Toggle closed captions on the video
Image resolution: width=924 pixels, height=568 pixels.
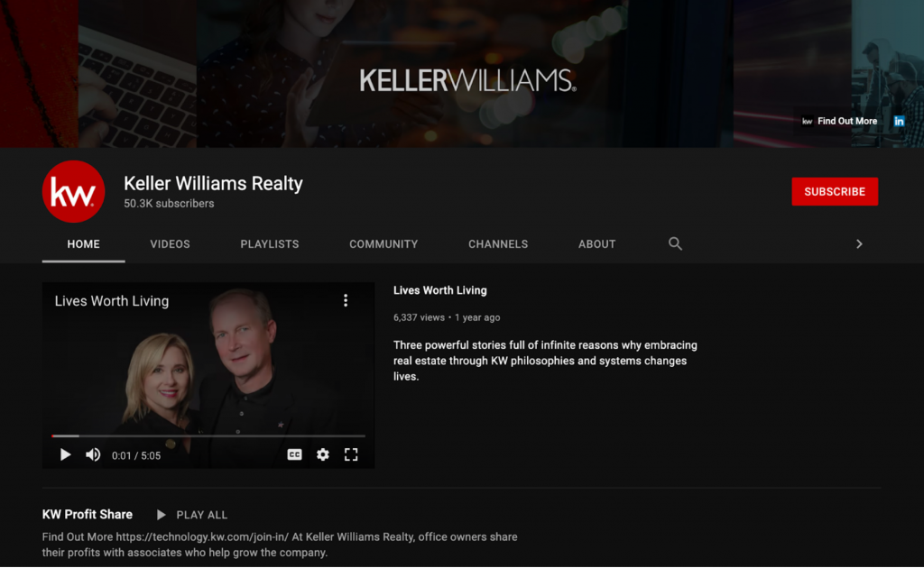tap(295, 454)
